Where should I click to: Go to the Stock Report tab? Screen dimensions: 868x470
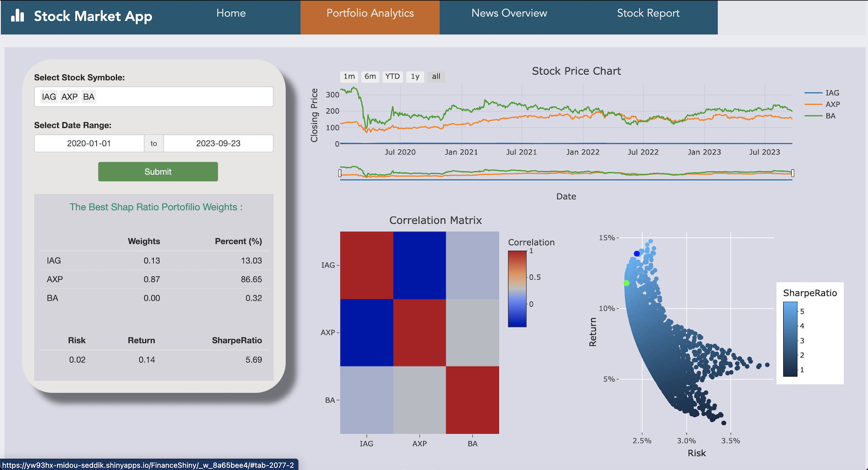(x=648, y=13)
